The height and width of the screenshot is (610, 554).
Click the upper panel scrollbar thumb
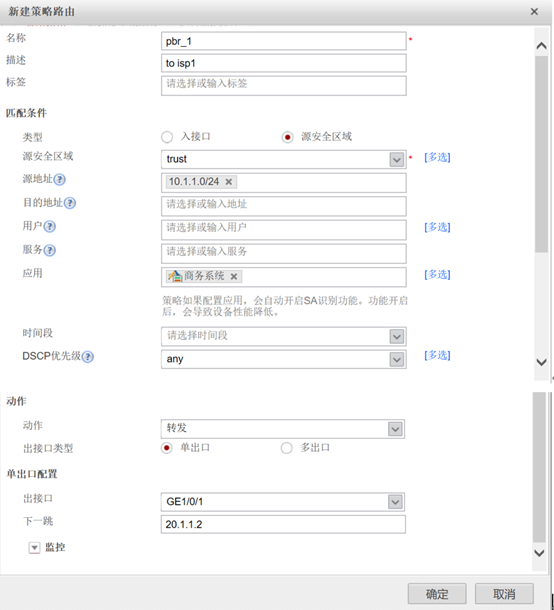(x=541, y=154)
